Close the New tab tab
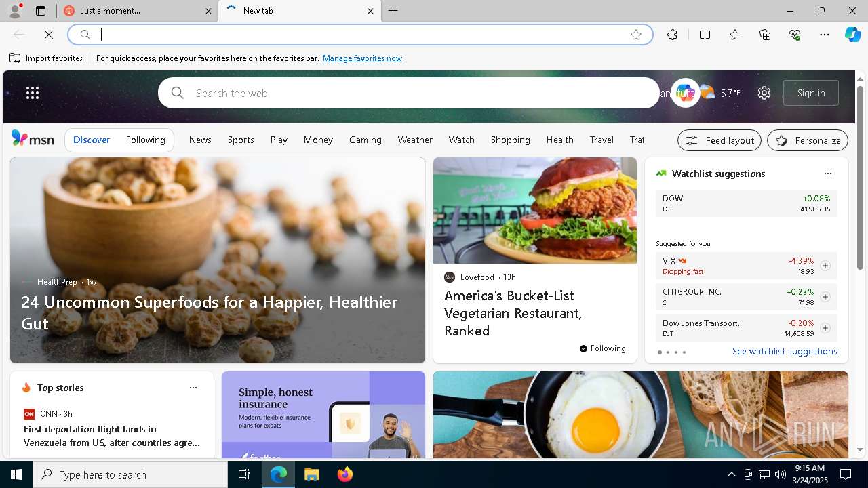868x488 pixels. (x=370, y=11)
